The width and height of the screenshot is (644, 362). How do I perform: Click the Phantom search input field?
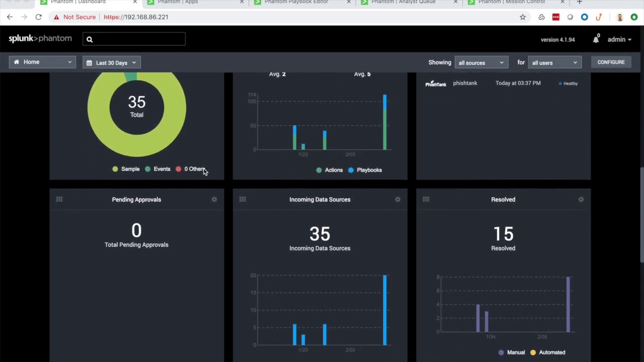tap(134, 39)
